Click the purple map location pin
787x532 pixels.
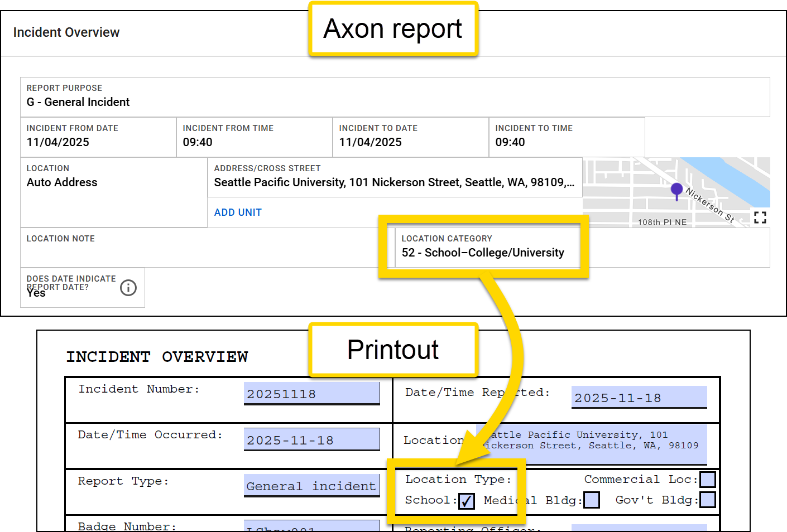(x=676, y=190)
